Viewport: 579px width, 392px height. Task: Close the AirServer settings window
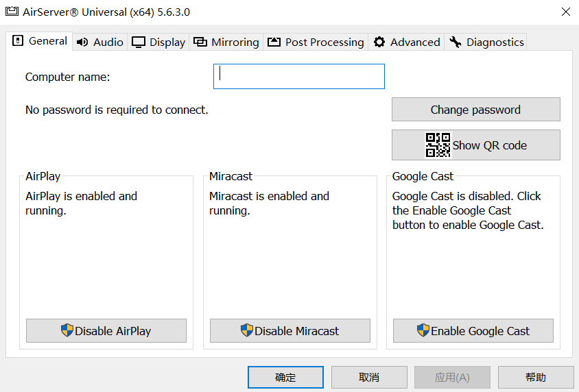tap(565, 12)
